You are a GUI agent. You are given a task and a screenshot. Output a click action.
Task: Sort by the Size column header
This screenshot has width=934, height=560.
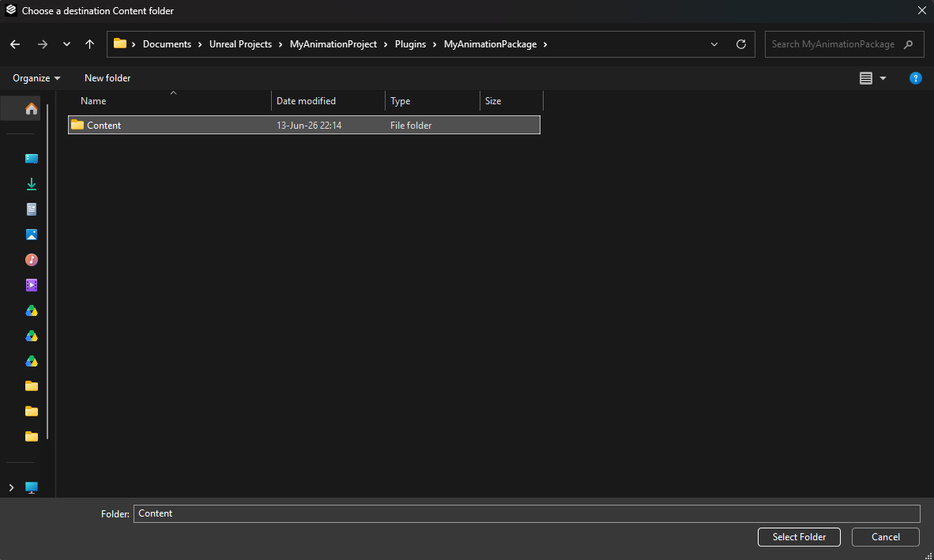(512, 101)
